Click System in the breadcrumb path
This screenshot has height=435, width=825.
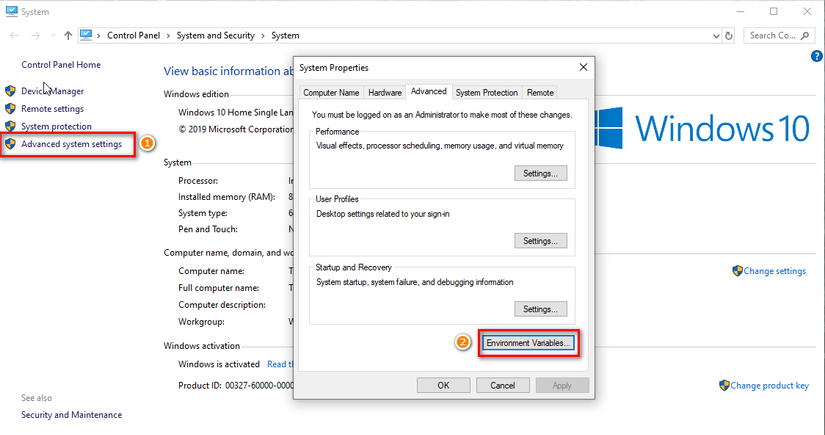tap(285, 35)
